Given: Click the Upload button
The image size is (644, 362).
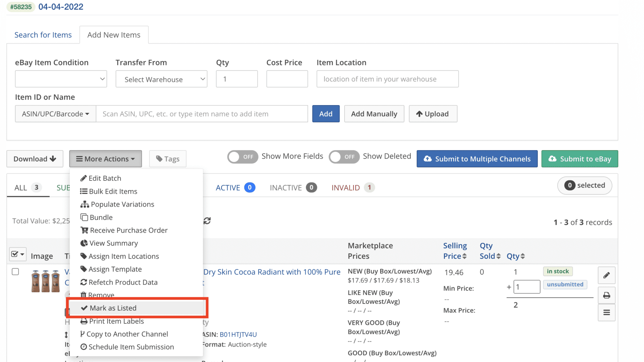Looking at the screenshot, I should (433, 114).
